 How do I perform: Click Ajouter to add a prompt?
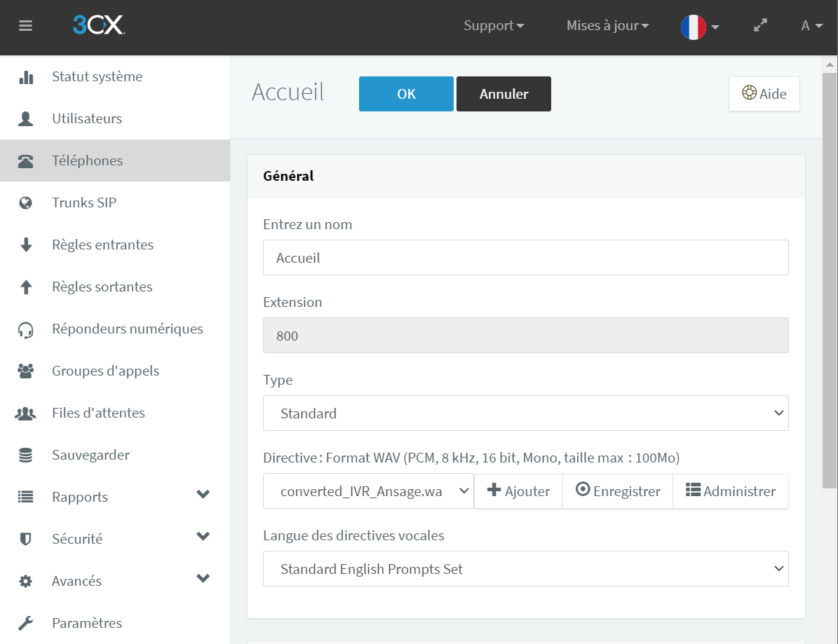pos(518,491)
